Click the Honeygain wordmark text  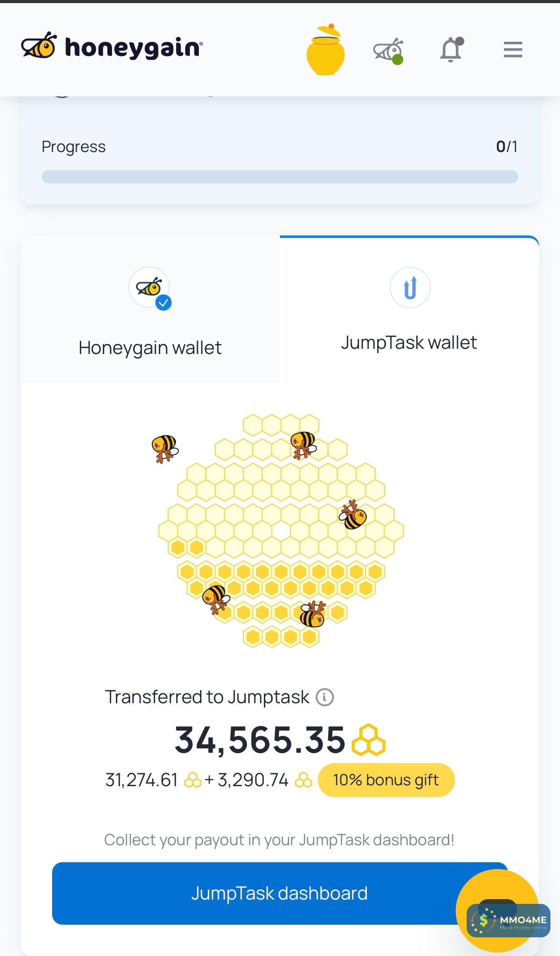(x=133, y=47)
